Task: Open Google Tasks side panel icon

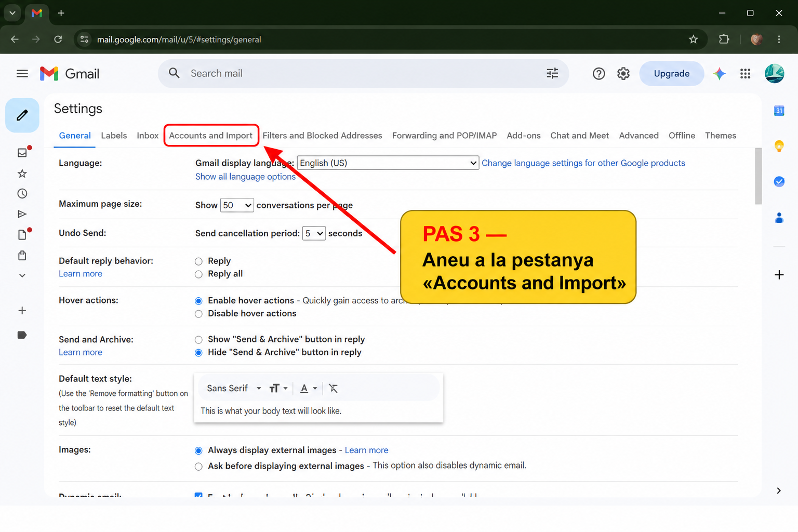Action: pyautogui.click(x=779, y=181)
